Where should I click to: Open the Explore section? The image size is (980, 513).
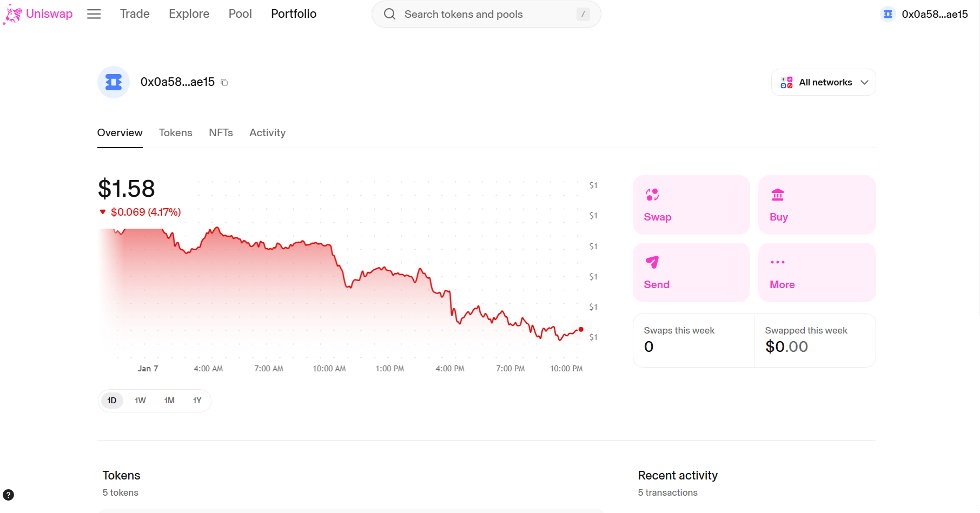coord(189,14)
